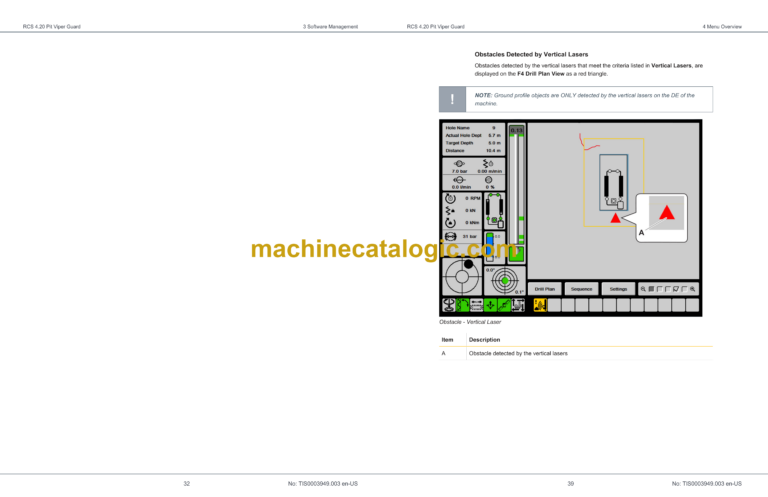Image resolution: width=768 pixels, height=497 pixels.
Task: Click the Distance row
Action: 473,151
